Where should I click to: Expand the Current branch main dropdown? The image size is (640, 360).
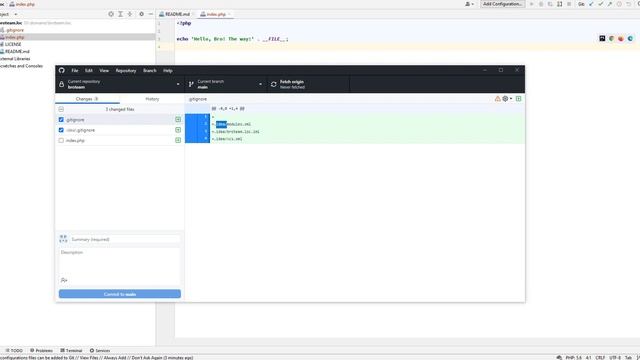click(226, 84)
